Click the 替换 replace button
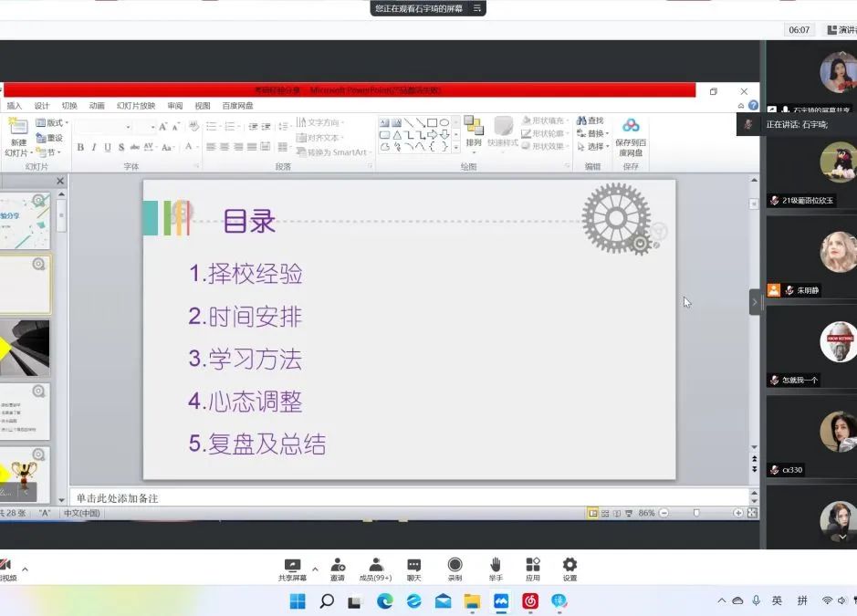This screenshot has height=616, width=857. (592, 133)
